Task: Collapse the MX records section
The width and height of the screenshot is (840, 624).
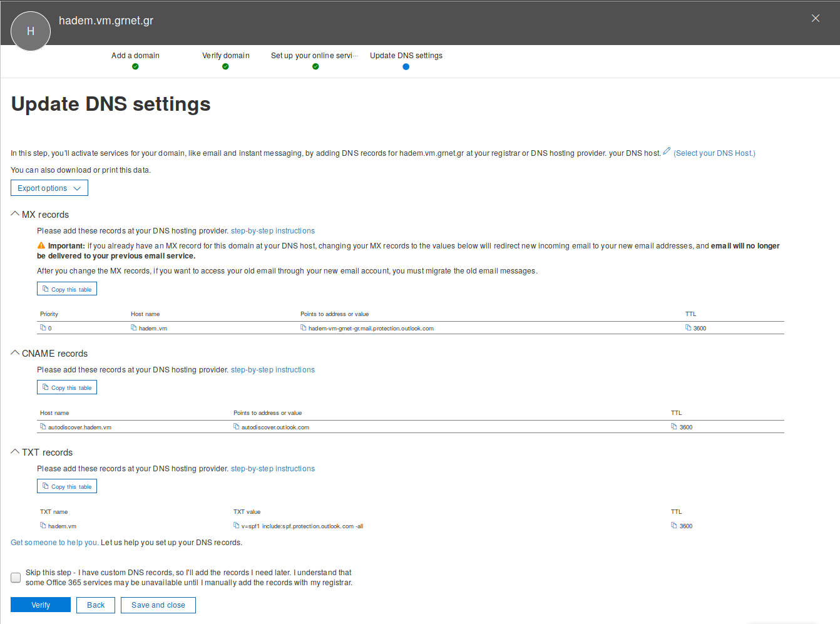Action: pos(15,214)
